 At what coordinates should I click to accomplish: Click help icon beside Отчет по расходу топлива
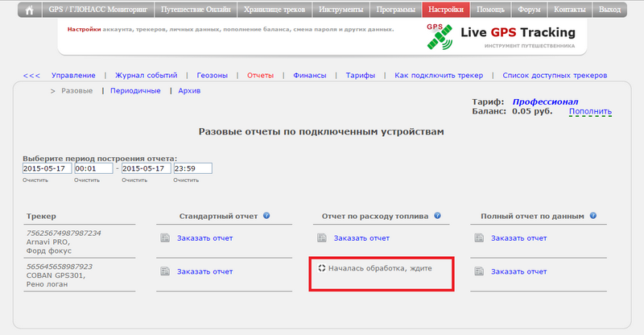tap(437, 216)
